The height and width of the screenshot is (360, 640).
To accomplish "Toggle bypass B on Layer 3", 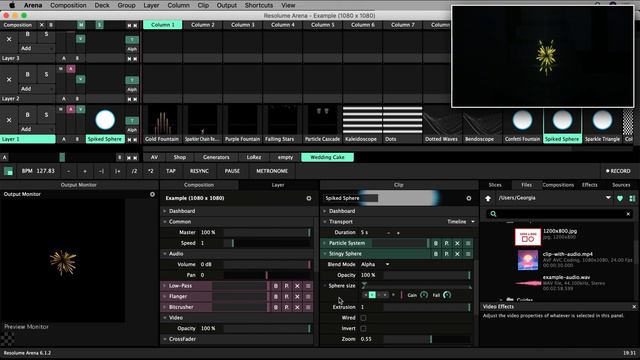I will (28, 34).
